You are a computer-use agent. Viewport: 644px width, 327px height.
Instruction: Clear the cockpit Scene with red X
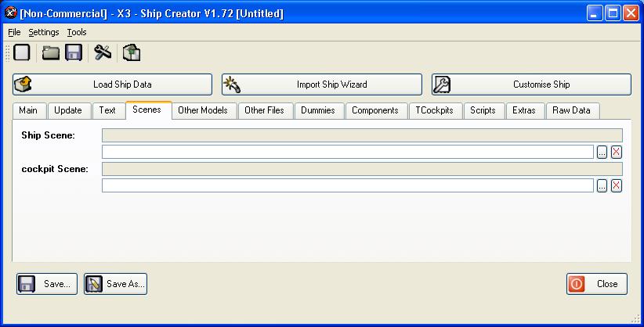(616, 186)
